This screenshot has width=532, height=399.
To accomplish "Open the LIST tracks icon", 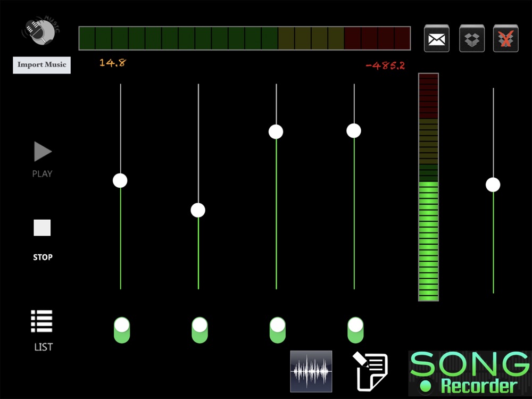I will tap(41, 321).
